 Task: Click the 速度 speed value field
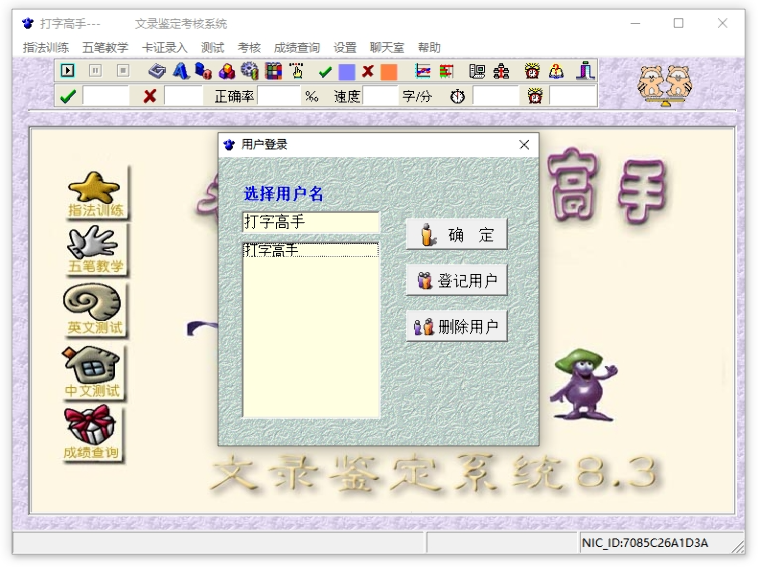coord(380,96)
